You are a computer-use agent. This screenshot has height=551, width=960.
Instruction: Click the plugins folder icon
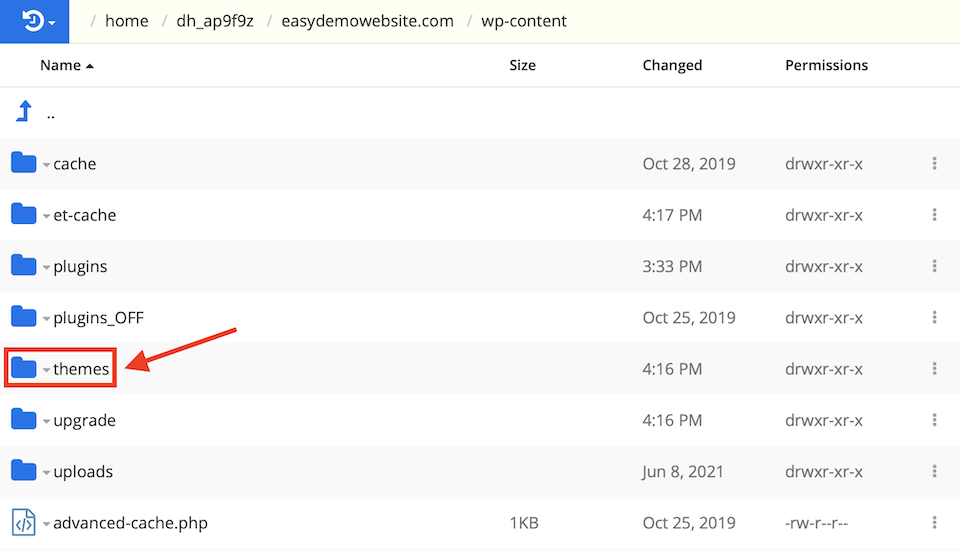(x=23, y=266)
